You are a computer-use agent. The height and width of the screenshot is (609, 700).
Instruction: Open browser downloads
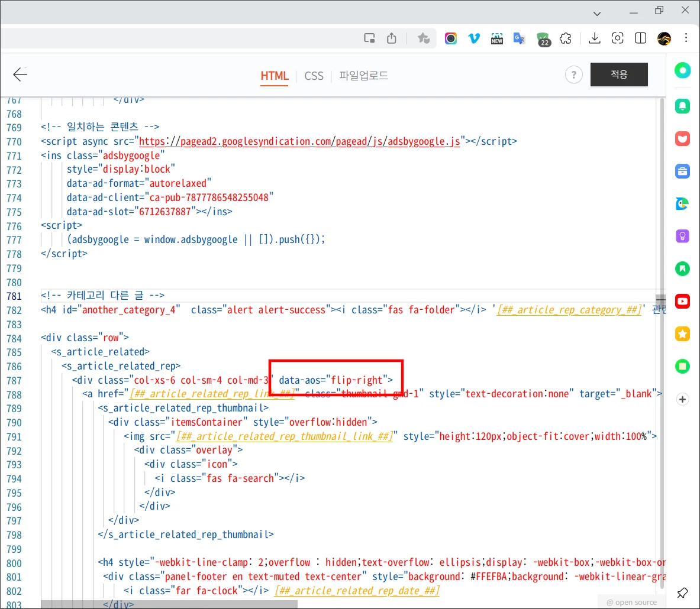point(595,38)
